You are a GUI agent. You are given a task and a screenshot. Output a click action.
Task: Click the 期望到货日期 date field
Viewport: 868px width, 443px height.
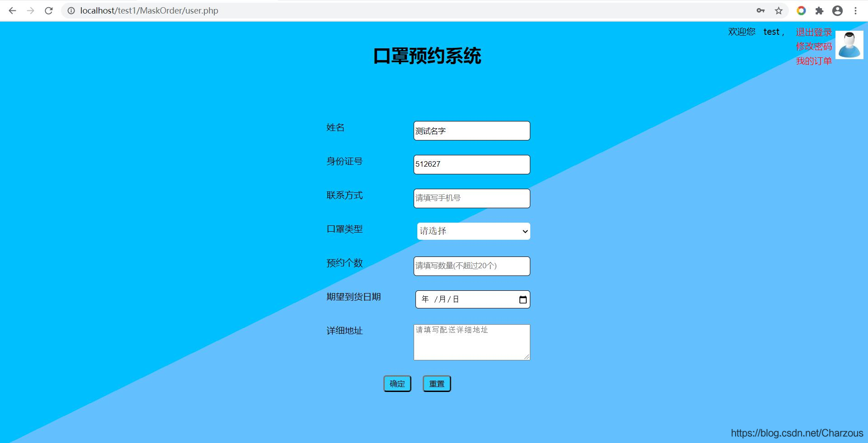pos(472,299)
